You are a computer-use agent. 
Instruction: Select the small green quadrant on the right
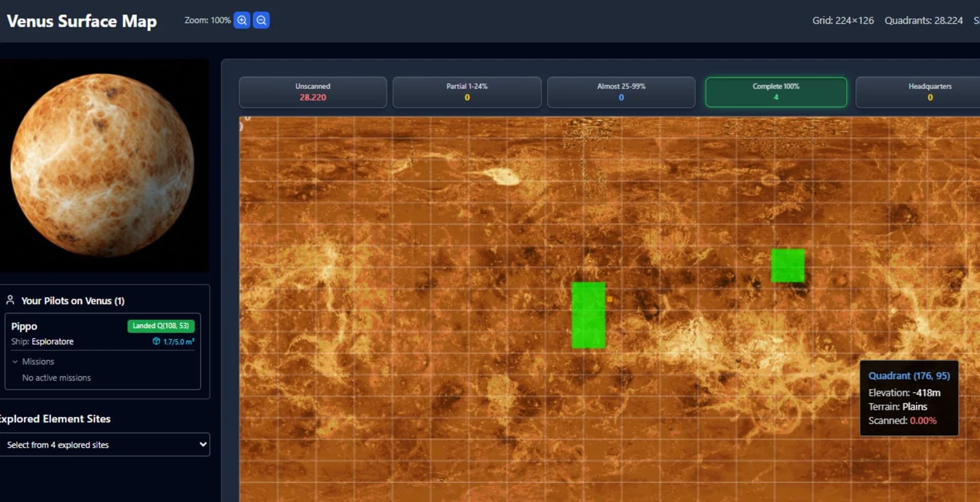click(788, 264)
